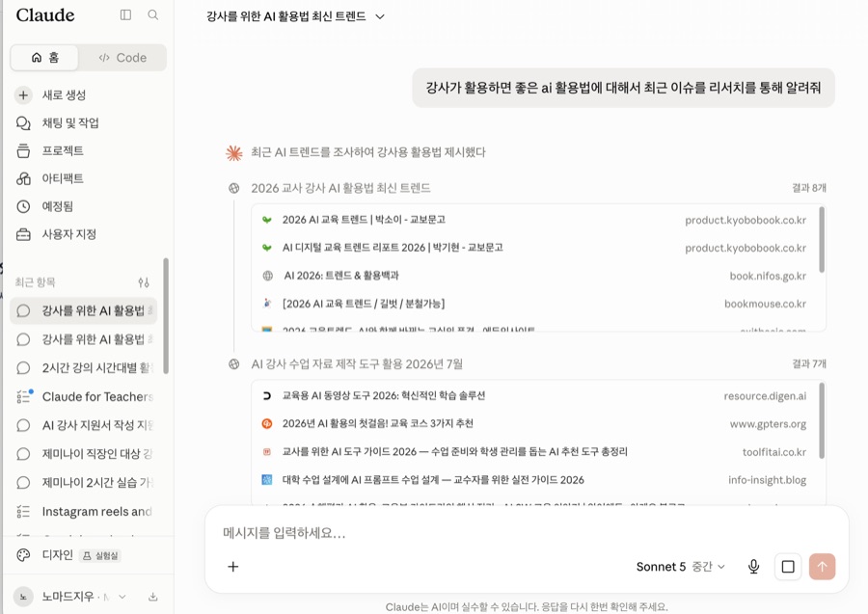This screenshot has width=868, height=614.
Task: Expand the thinking summary 최근 AI 트렌드를 조사하여
Action: click(367, 152)
